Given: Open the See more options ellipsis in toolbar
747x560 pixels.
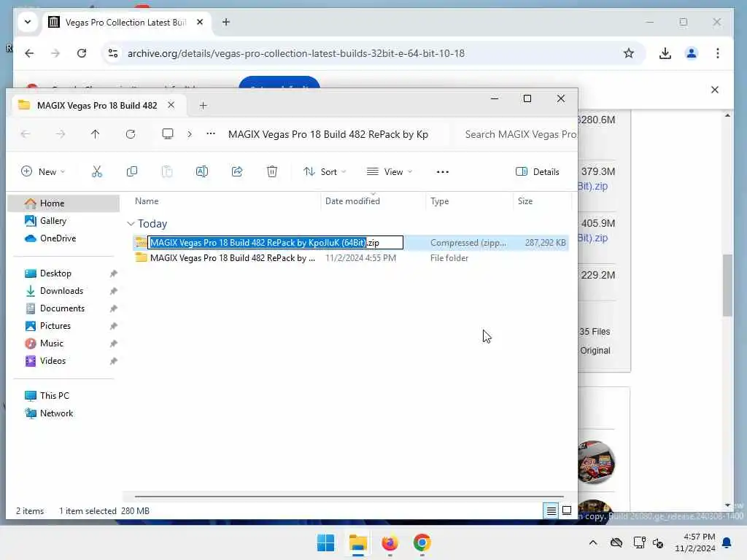Looking at the screenshot, I should 443,172.
